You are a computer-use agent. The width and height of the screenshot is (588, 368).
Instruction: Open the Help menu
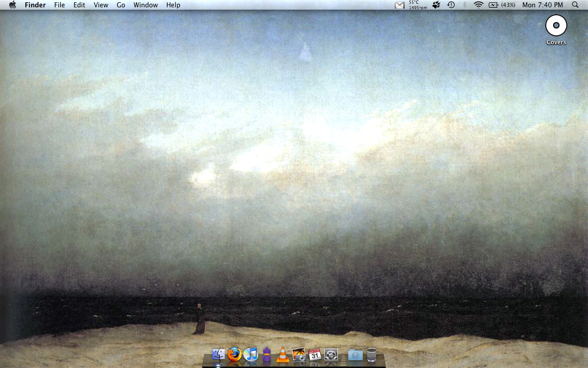[x=173, y=5]
